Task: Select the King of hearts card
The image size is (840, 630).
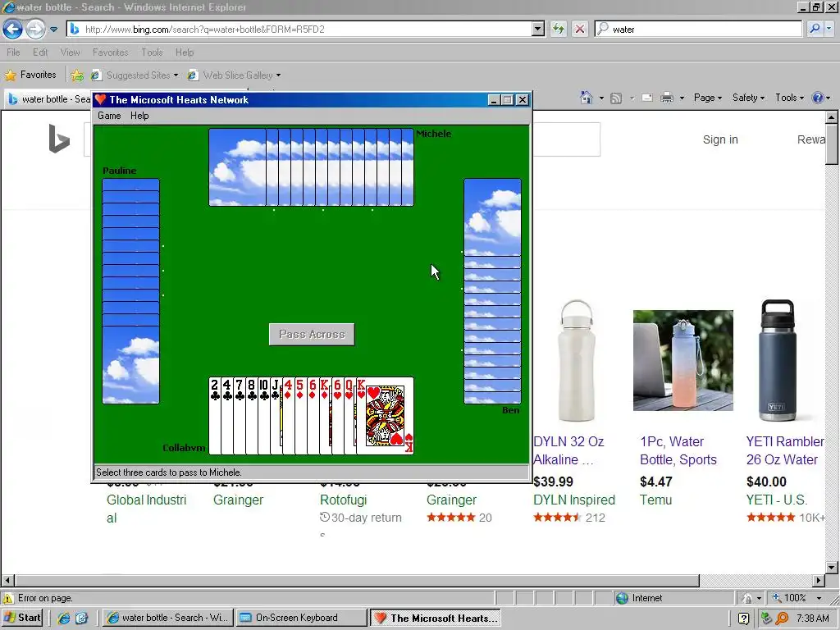Action: tap(386, 416)
